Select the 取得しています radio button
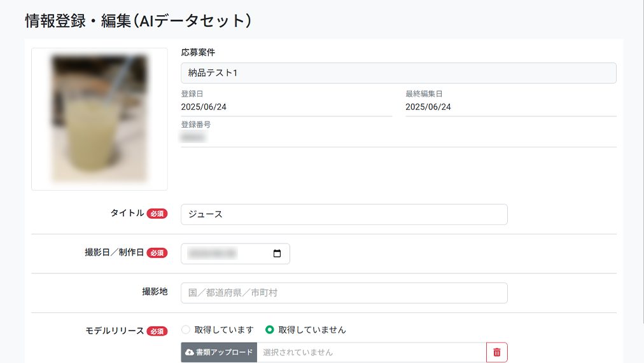The width and height of the screenshot is (644, 363). pyautogui.click(x=186, y=329)
